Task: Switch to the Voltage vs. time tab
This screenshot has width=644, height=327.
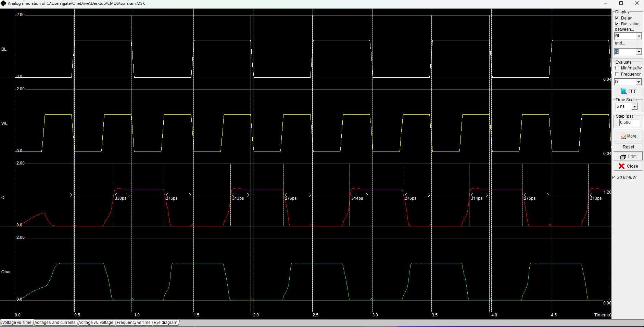Action: (x=17, y=323)
